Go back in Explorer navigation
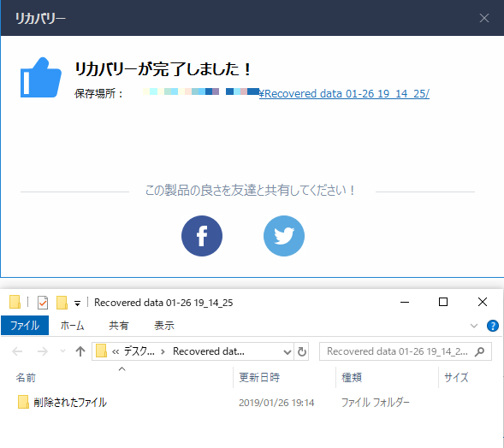The height and width of the screenshot is (448, 504). pyautogui.click(x=17, y=351)
